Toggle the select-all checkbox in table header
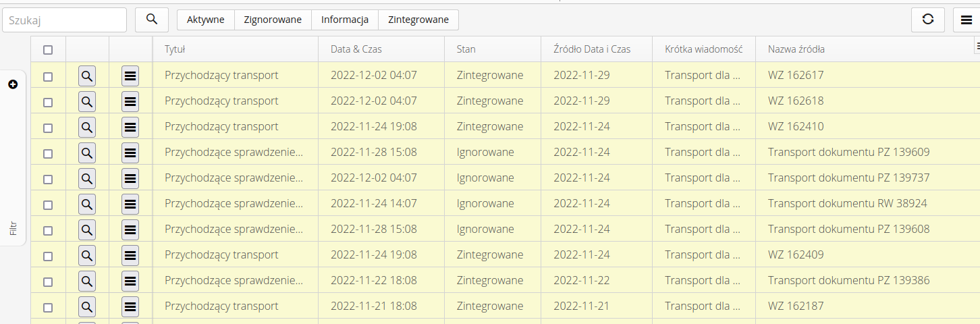Screen dimensions: 980x324 [48, 49]
